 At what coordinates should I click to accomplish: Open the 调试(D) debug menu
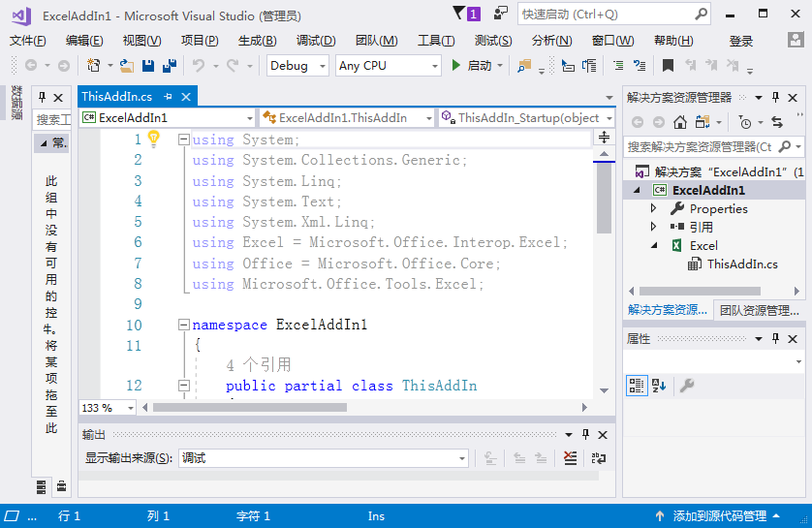click(x=316, y=41)
